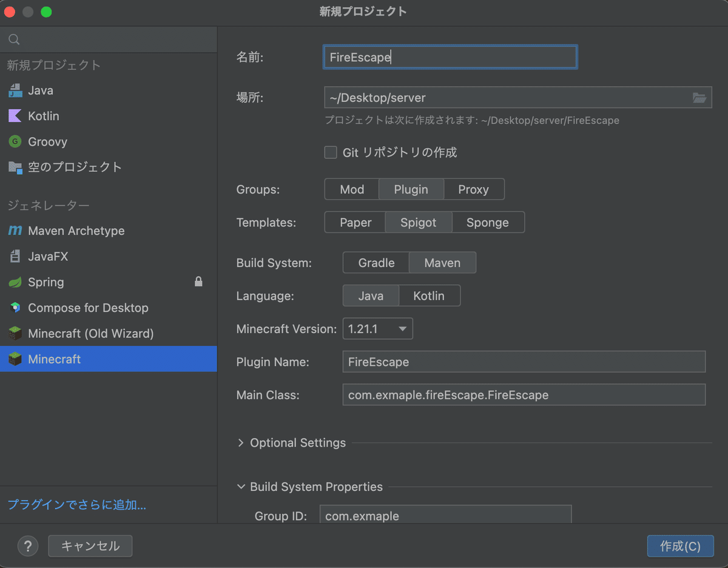This screenshot has height=568, width=728.
Task: Choose the Sponge template
Action: point(488,222)
